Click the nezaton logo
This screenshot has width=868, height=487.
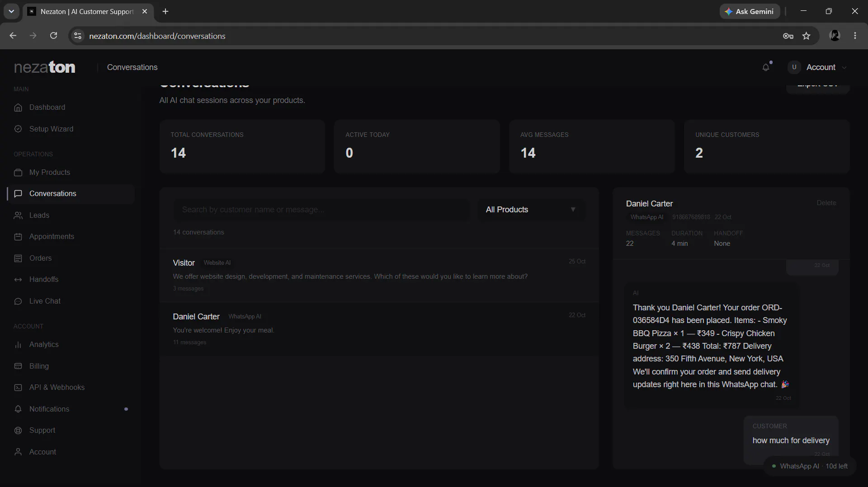pyautogui.click(x=45, y=67)
